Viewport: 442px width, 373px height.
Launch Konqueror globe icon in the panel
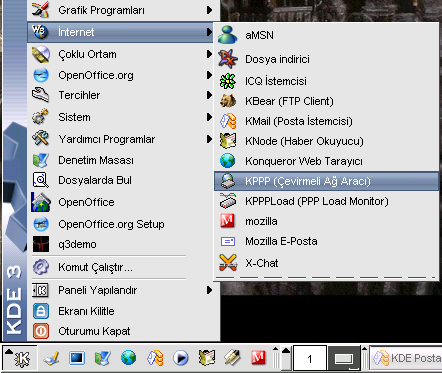128,358
